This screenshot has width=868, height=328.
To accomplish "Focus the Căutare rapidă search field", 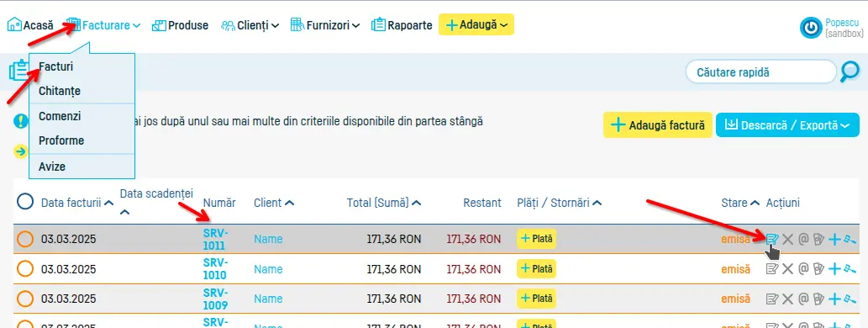I will (760, 72).
